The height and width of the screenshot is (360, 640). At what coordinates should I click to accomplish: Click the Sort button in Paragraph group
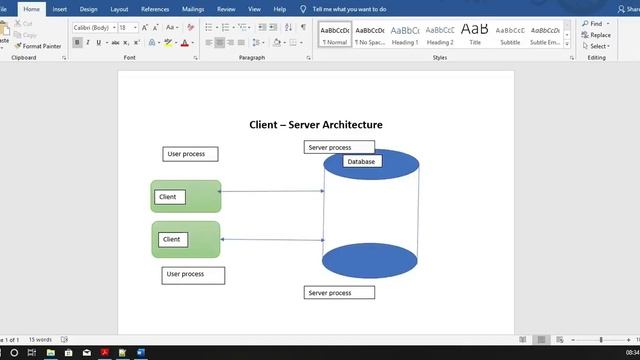(x=289, y=27)
